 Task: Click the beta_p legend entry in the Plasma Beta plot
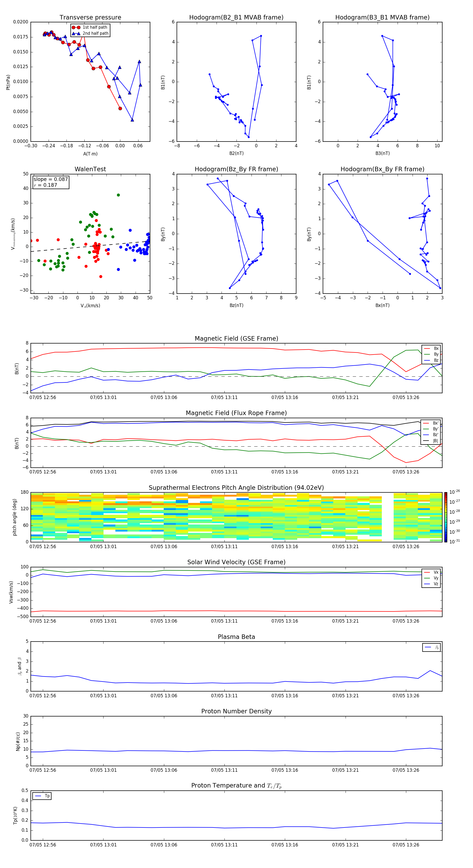click(432, 647)
